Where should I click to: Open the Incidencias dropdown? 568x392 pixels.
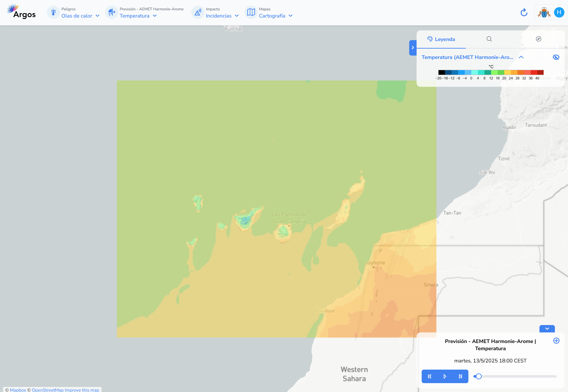222,16
